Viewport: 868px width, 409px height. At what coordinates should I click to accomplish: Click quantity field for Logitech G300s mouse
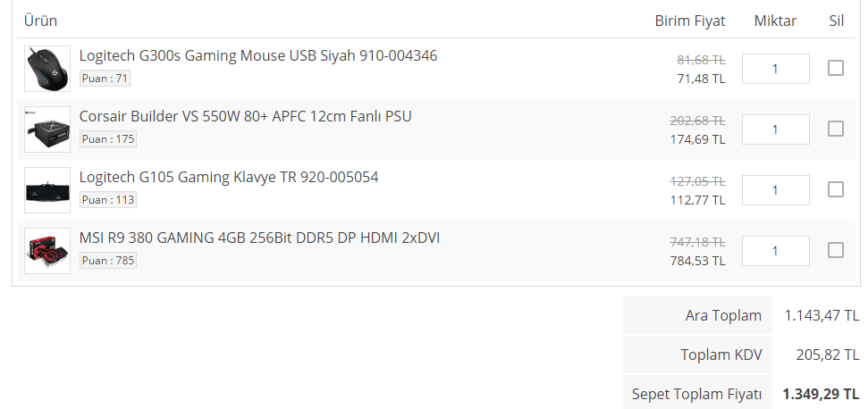[775, 69]
